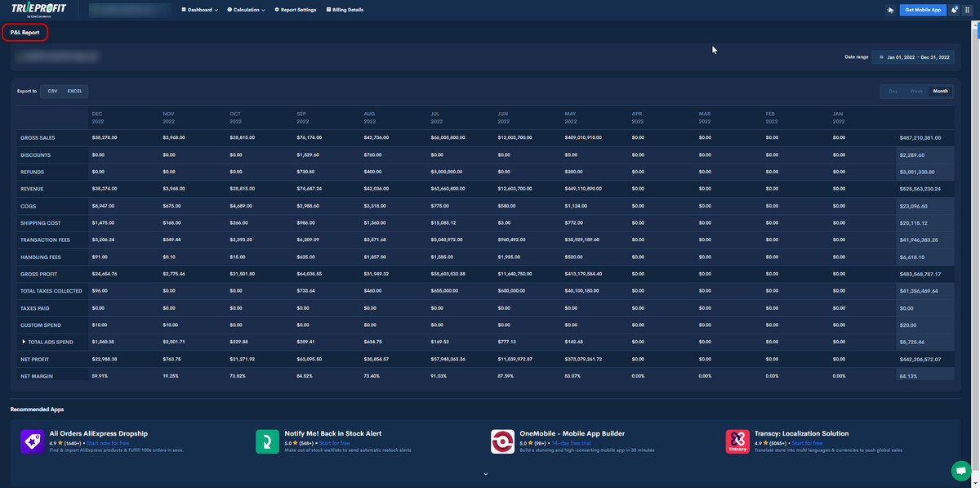Click the Notify Me! app icon
The height and width of the screenshot is (488, 980).
[x=267, y=441]
